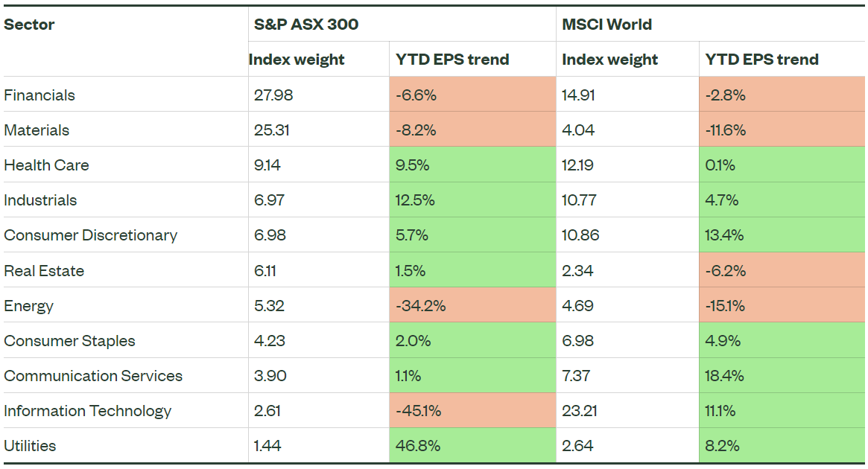Click the Communication Services row label
This screenshot has width=868, height=469.
click(93, 376)
